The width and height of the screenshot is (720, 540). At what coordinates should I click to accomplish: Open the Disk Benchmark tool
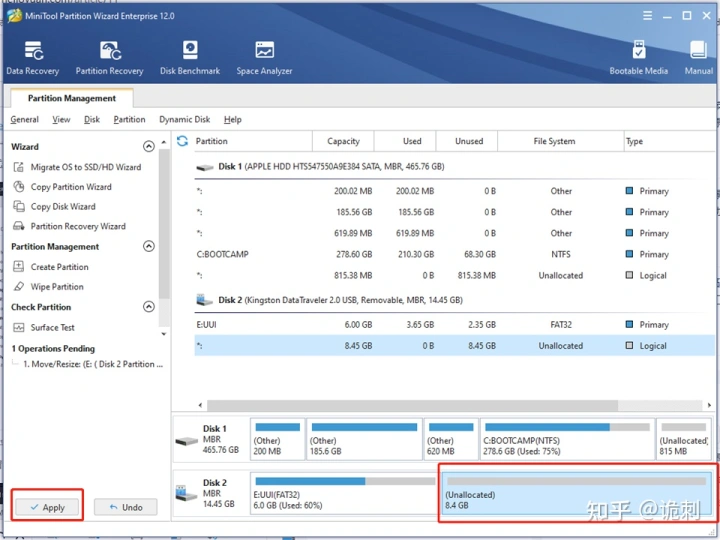[x=190, y=58]
